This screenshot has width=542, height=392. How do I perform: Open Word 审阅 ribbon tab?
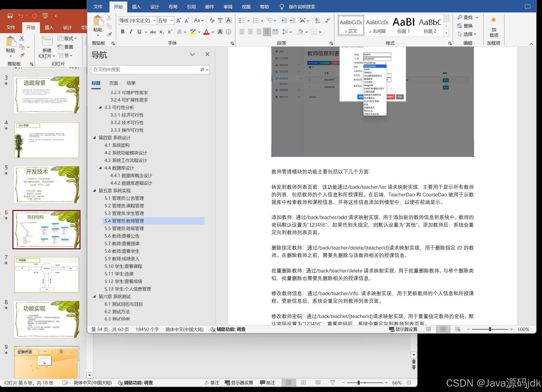pyautogui.click(x=228, y=7)
